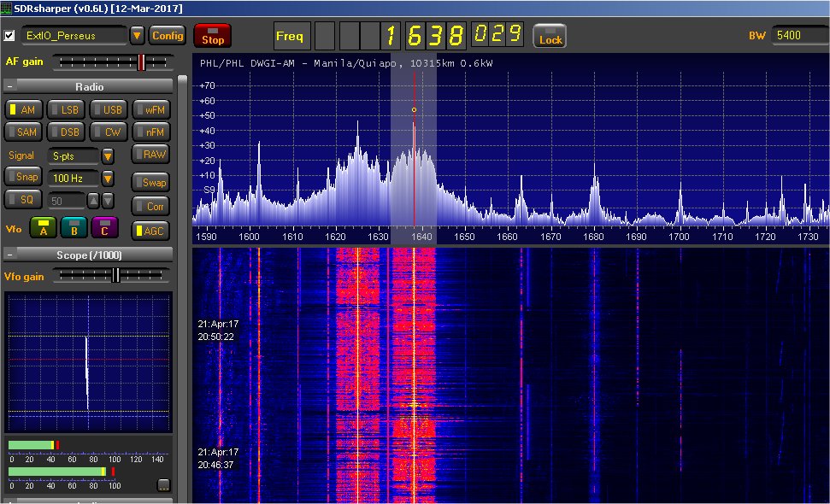Viewport: 830px width, 504px height.
Task: Open the ExtIO_Perseus device dropdown
Action: (x=137, y=36)
